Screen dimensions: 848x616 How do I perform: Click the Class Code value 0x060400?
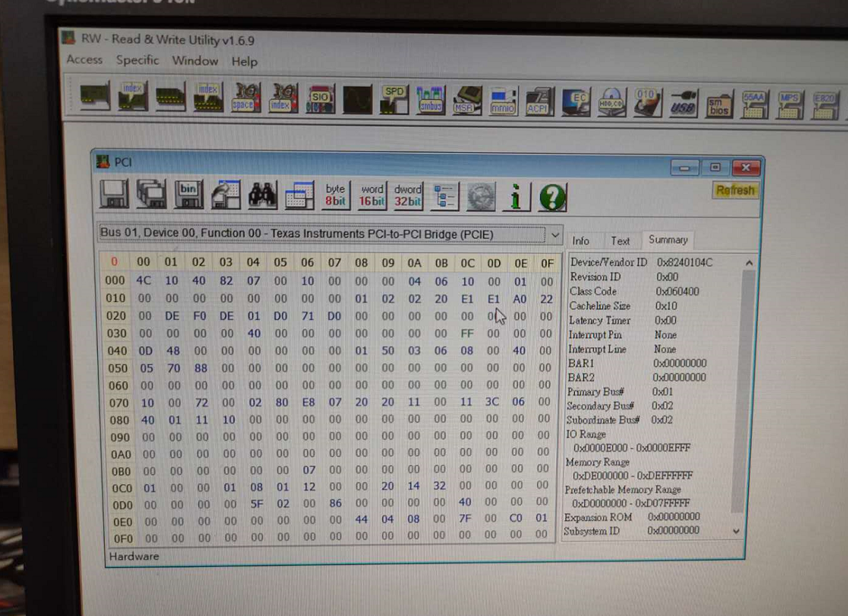[677, 291]
